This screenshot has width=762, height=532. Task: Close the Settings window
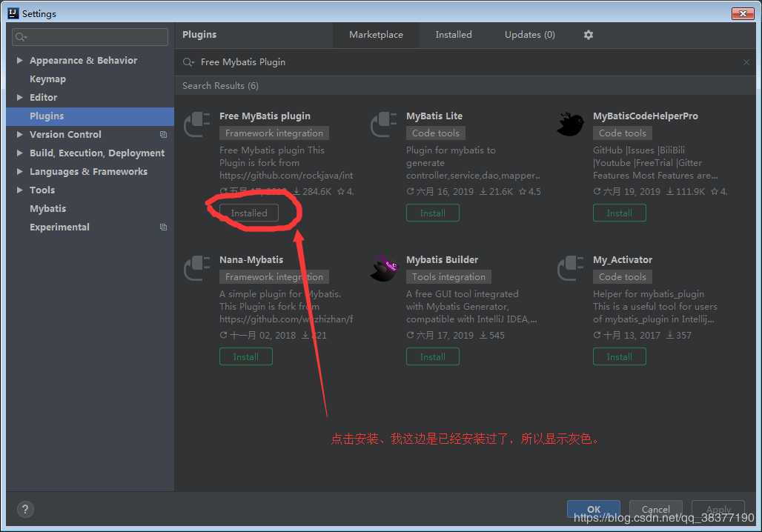[x=743, y=13]
